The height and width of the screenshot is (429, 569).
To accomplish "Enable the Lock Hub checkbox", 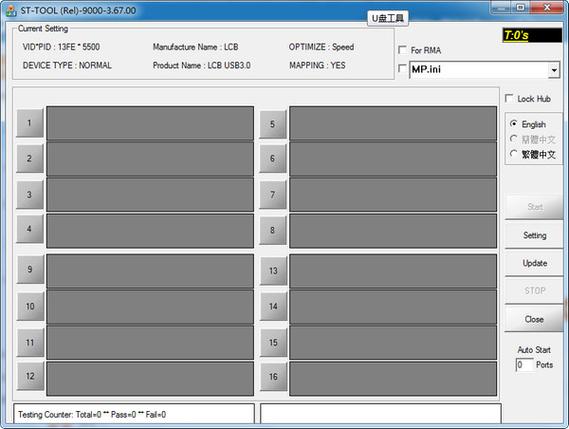I will pyautogui.click(x=509, y=98).
